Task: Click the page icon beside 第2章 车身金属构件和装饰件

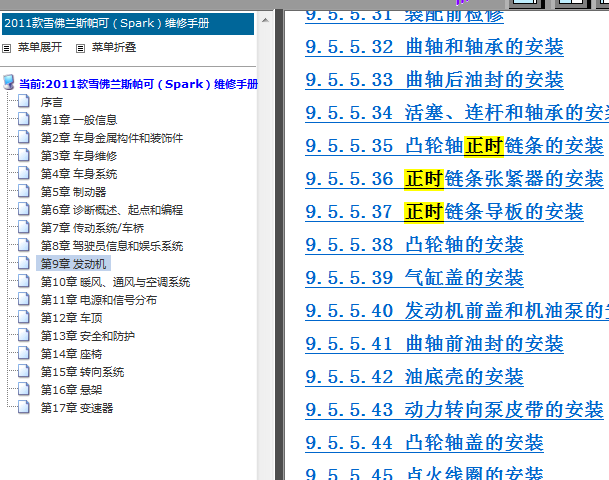Action: pyautogui.click(x=24, y=137)
